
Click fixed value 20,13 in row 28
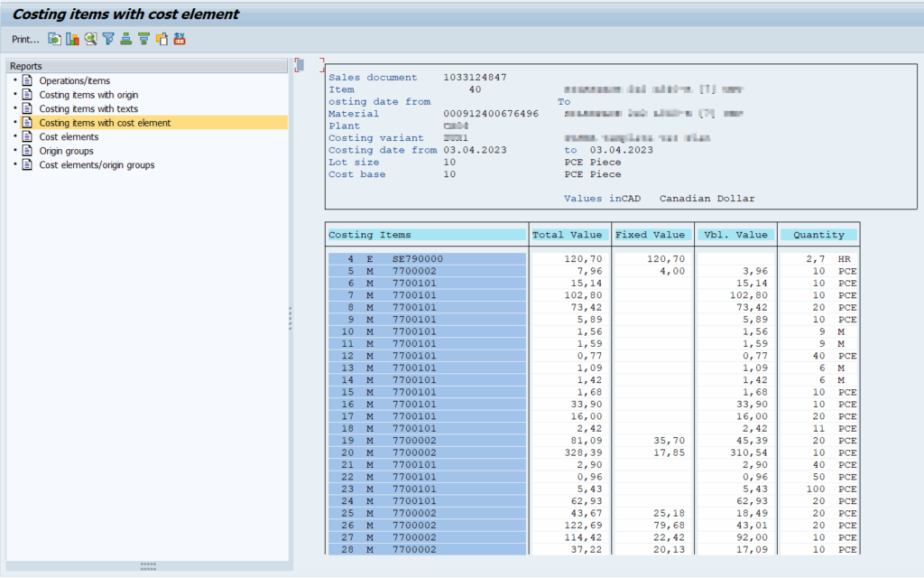[670, 550]
